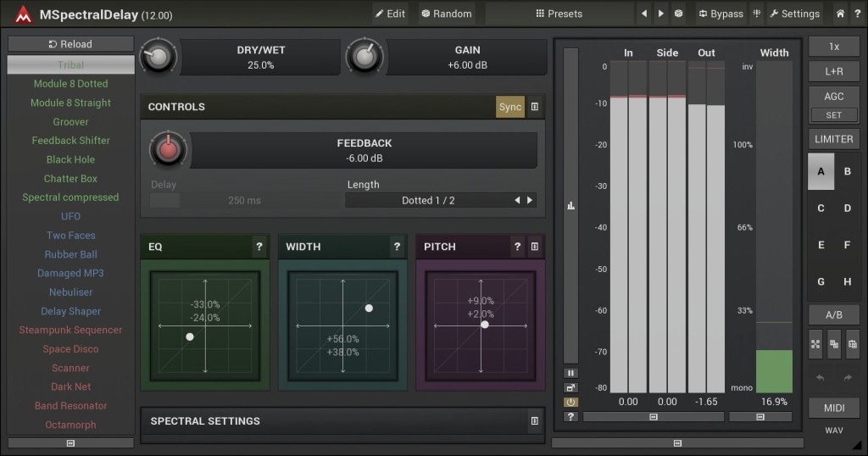
Task: Select the Black Hole preset
Action: coord(70,159)
